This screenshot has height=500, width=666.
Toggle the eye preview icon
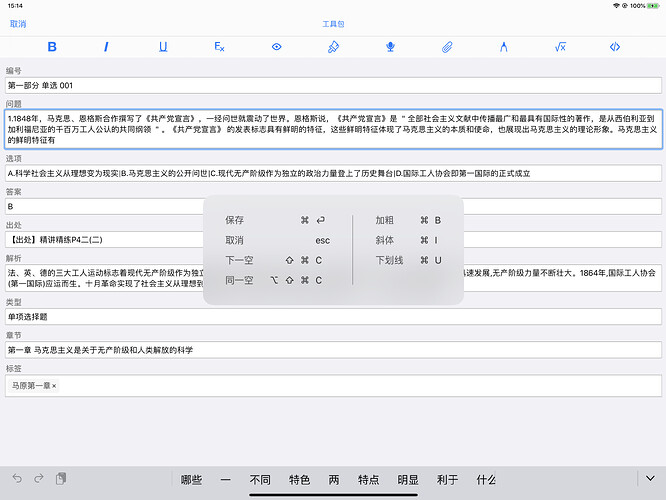(x=277, y=47)
